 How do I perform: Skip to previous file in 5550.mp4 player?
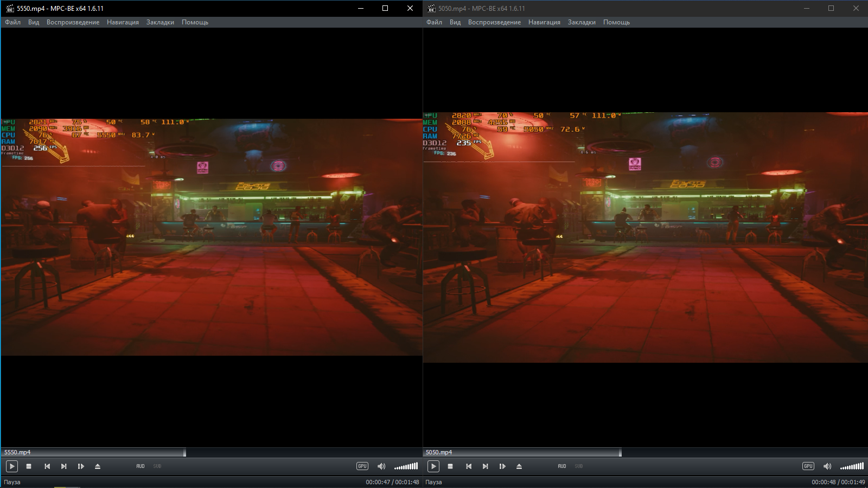coord(47,466)
